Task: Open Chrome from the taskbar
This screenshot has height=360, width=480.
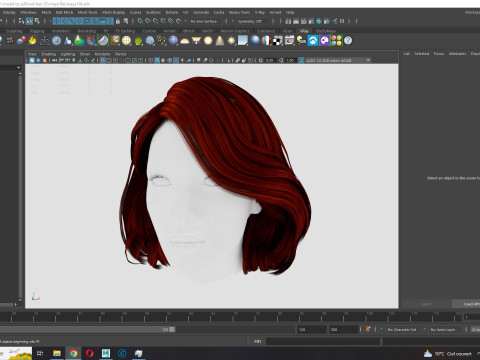Action: (73, 353)
